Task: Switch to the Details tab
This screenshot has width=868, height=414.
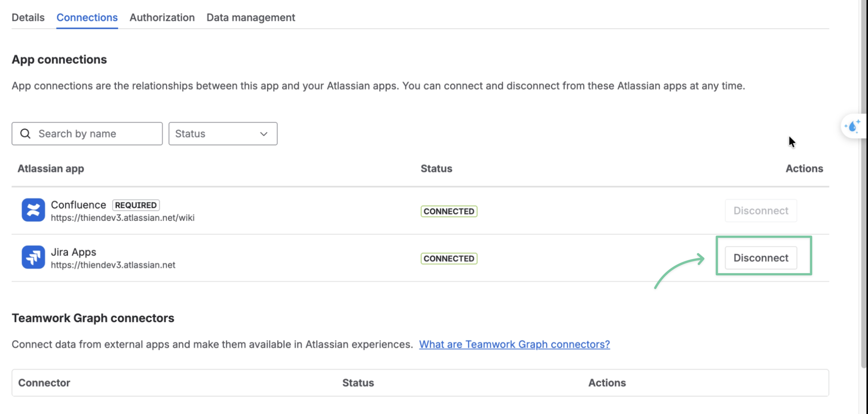Action: tap(28, 17)
